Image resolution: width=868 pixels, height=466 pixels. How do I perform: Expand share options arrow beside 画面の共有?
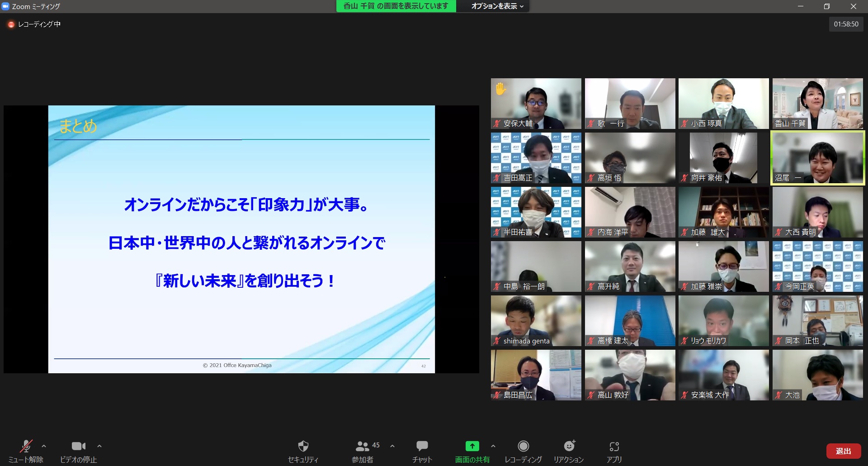[493, 446]
